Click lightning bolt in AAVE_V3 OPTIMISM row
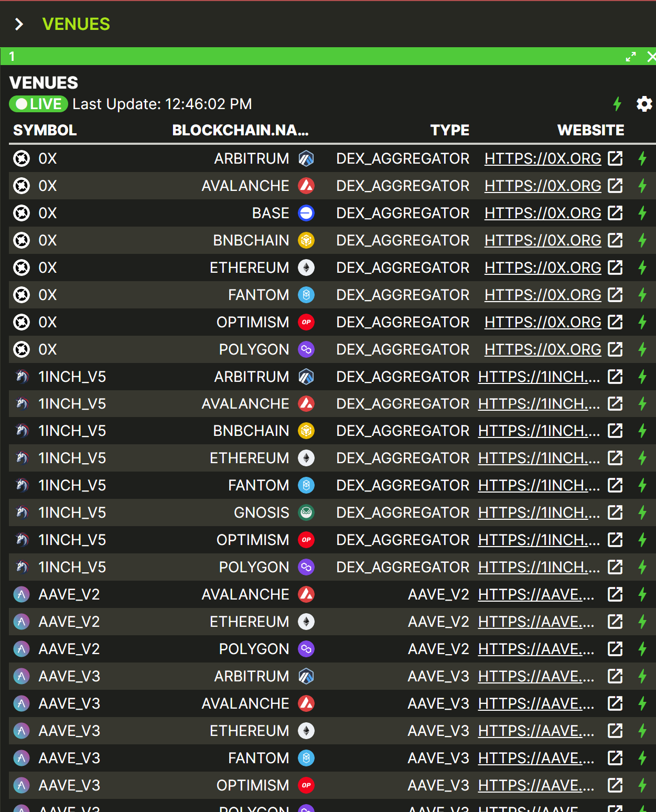This screenshot has height=812, width=656. coord(642,785)
